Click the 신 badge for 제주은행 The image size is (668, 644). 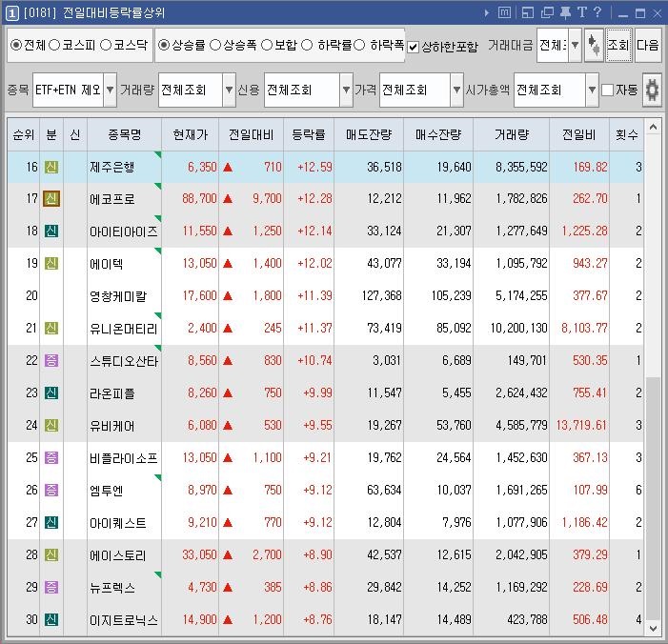[51, 167]
